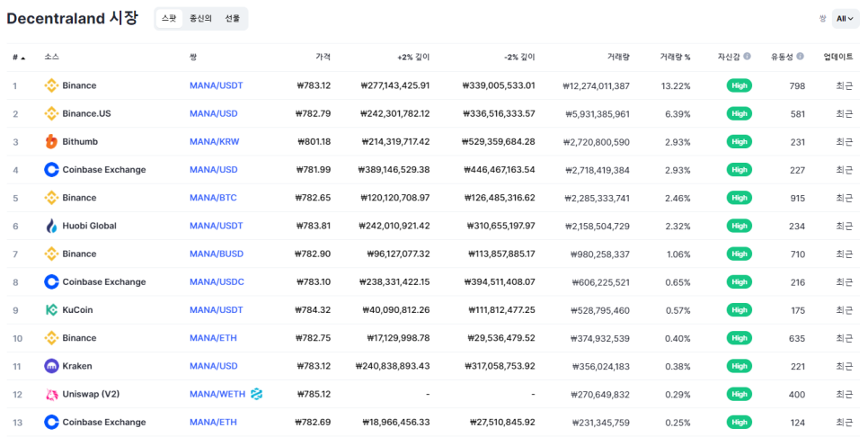
Task: Open the MANA/ETH pair on Binance
Action: click(x=213, y=338)
